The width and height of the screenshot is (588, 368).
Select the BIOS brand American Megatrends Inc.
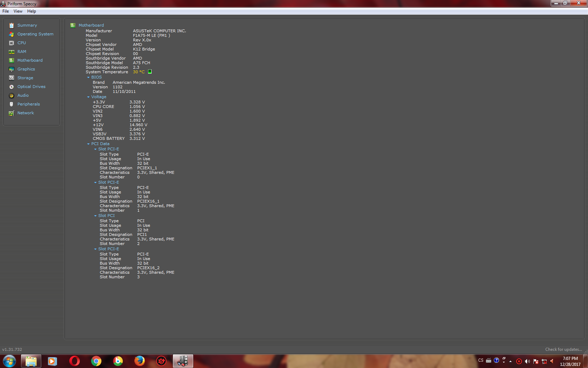(x=139, y=82)
